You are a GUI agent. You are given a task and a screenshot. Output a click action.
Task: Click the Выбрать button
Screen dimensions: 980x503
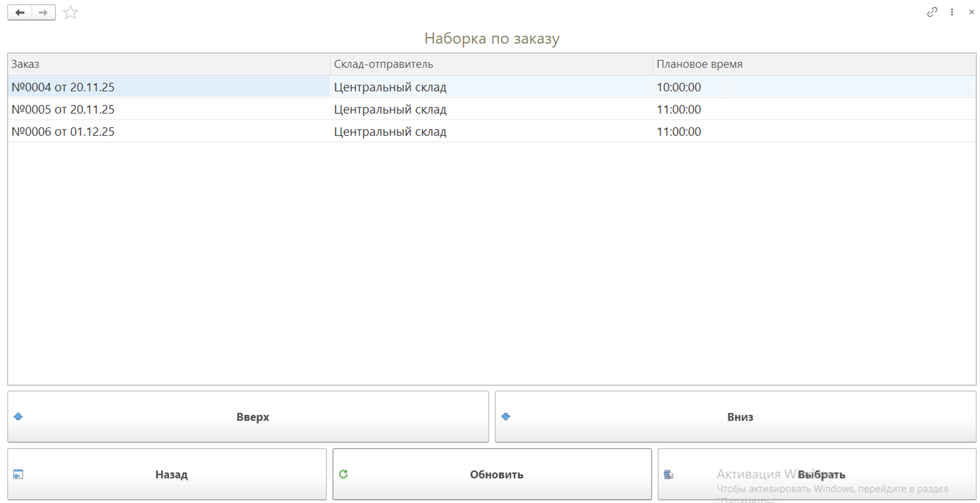coord(816,474)
